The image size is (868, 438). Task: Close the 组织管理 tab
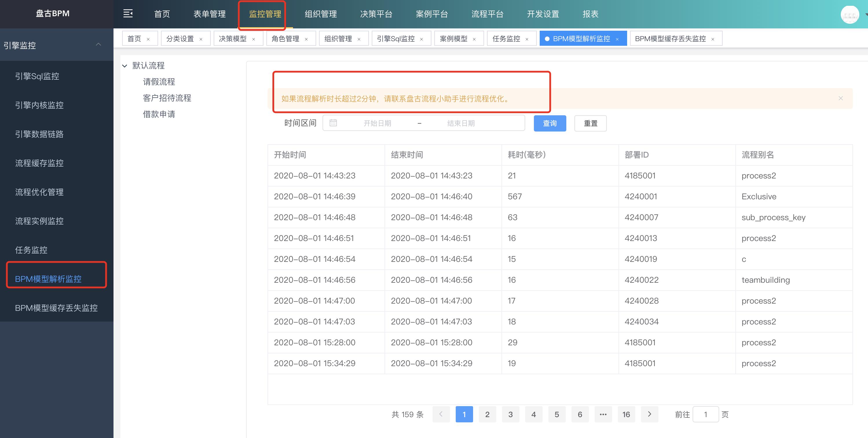tap(359, 39)
